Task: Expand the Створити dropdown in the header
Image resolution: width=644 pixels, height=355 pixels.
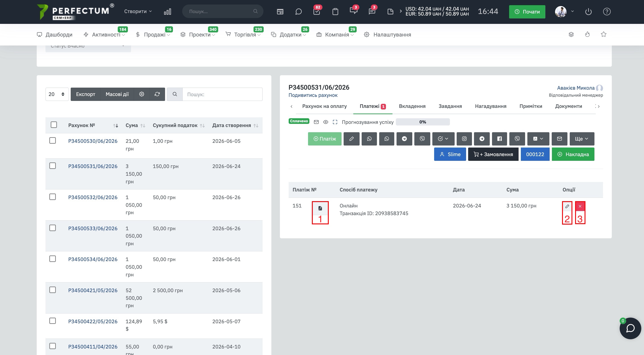Action: [138, 11]
